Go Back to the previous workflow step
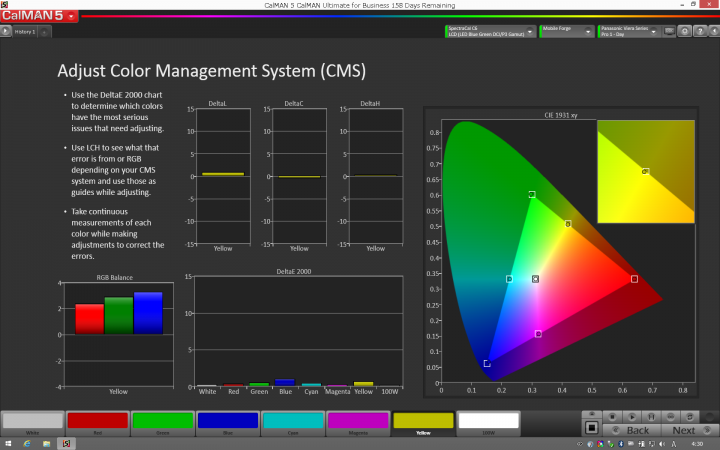 [637, 430]
